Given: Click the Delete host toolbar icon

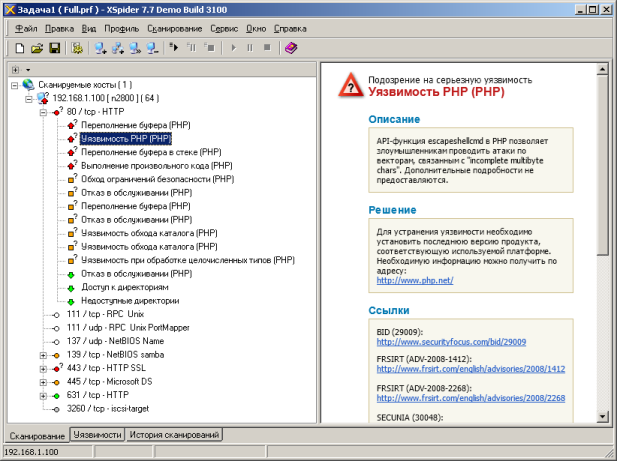Looking at the screenshot, I should pyautogui.click(x=152, y=48).
